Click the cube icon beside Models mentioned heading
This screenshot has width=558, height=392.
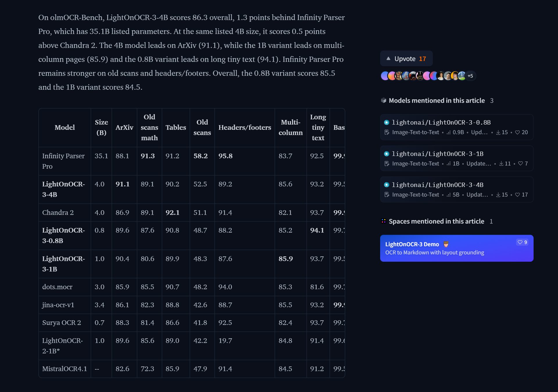click(384, 100)
